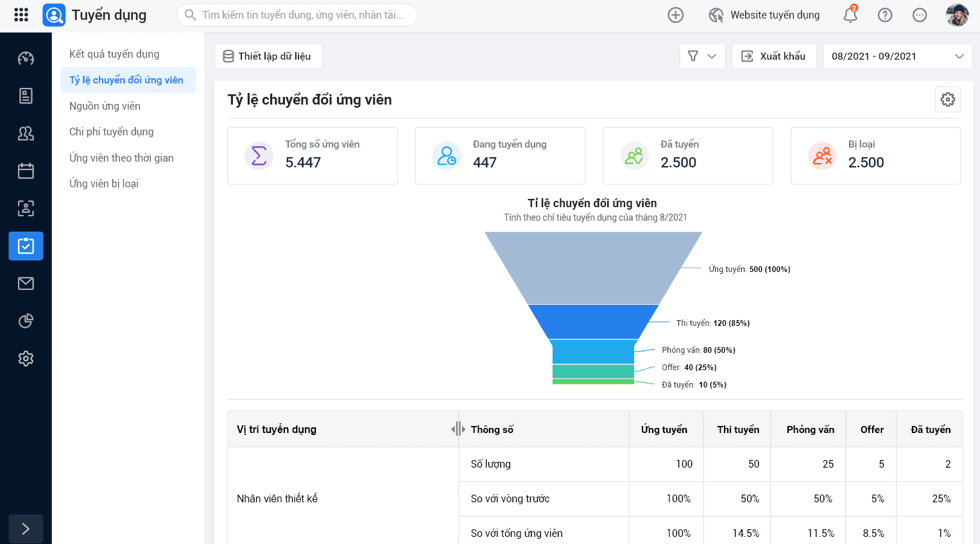Click the notification bell icon

[850, 15]
